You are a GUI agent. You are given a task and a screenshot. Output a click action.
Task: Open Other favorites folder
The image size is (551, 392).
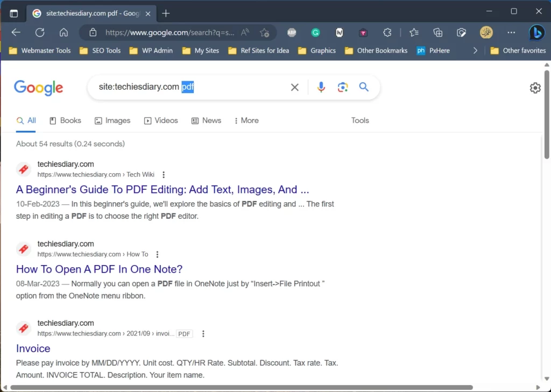(518, 51)
